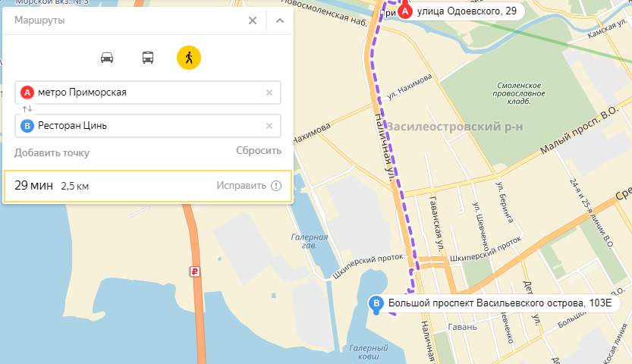Click the exclamation info icon

point(276,186)
